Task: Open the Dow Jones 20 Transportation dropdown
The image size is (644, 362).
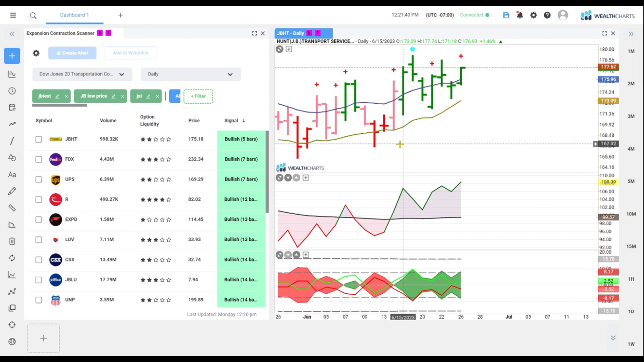Action: click(x=82, y=74)
